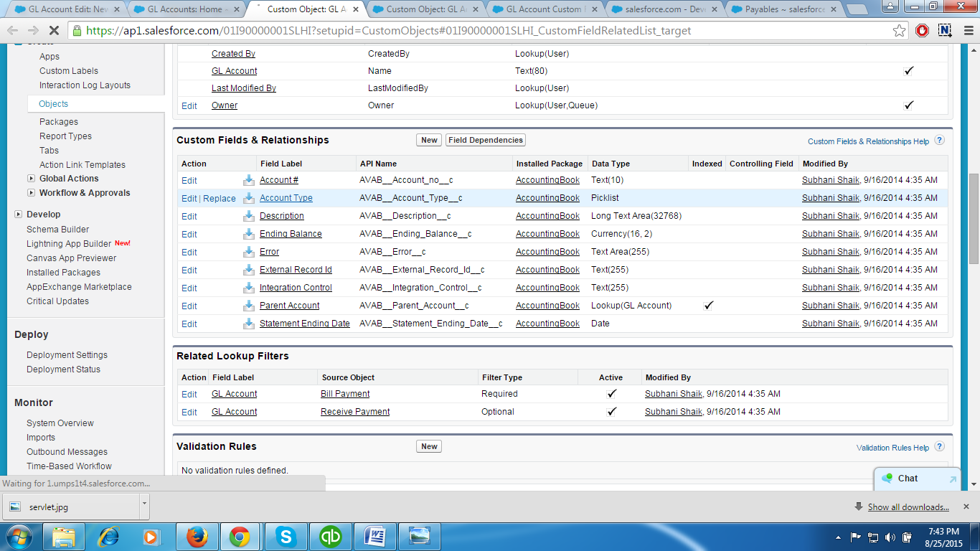Image resolution: width=980 pixels, height=551 pixels.
Task: Expand the Global Actions tree node
Action: tap(31, 179)
